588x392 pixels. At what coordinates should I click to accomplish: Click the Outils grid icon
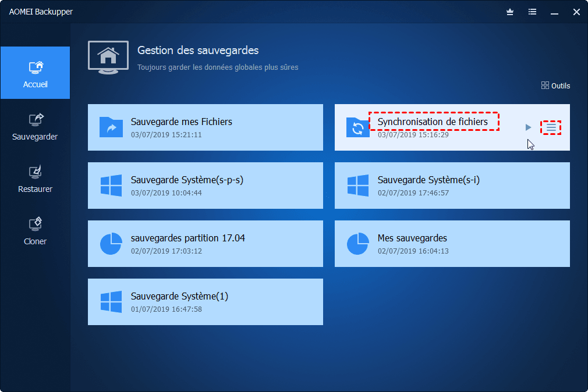click(x=545, y=85)
